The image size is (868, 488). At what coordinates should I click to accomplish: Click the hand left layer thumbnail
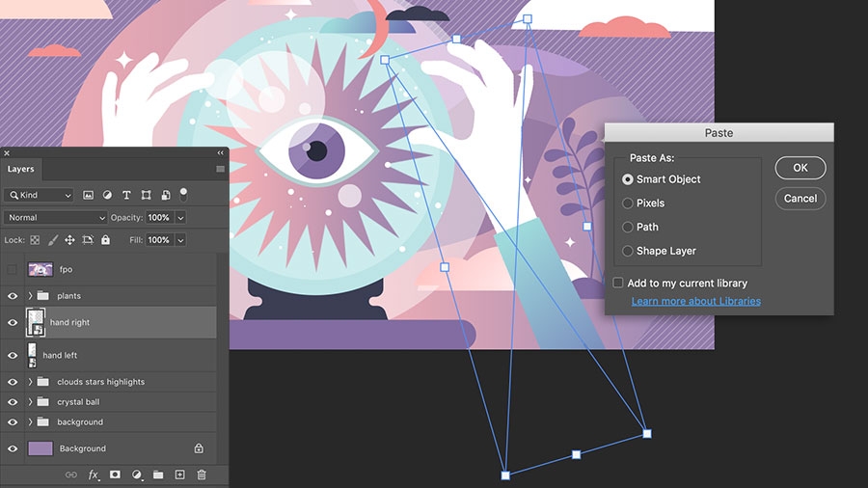(x=32, y=355)
